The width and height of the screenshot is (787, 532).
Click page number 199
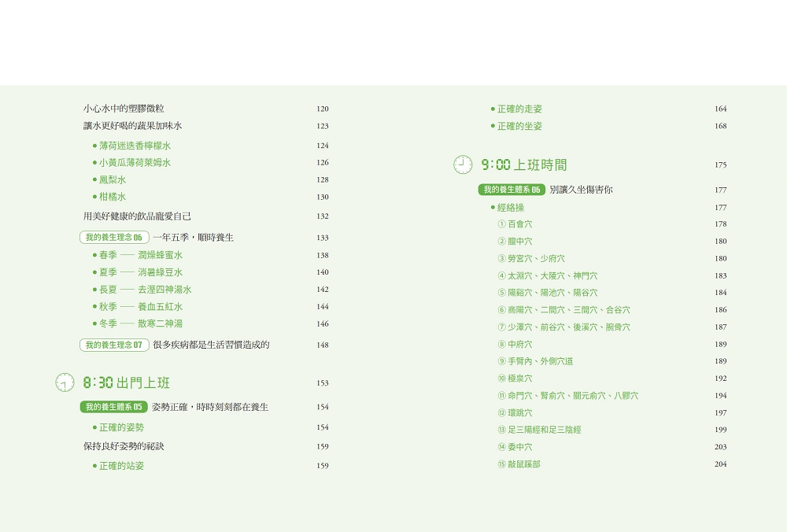click(721, 430)
